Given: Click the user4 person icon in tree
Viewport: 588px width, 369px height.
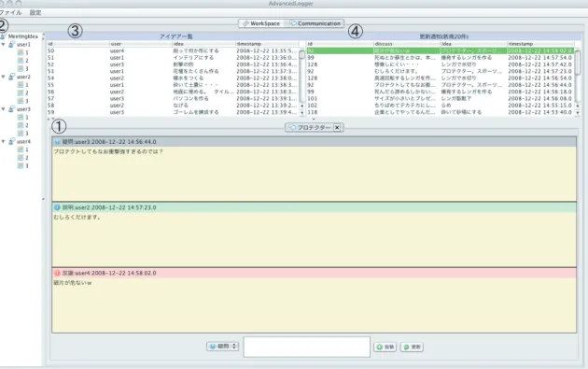Looking at the screenshot, I should tap(11, 141).
